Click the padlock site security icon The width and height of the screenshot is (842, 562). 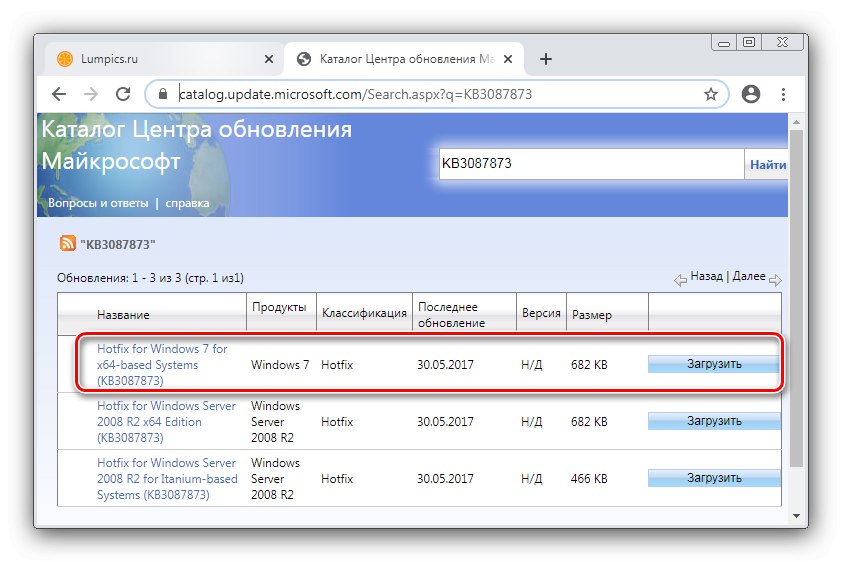(163, 94)
